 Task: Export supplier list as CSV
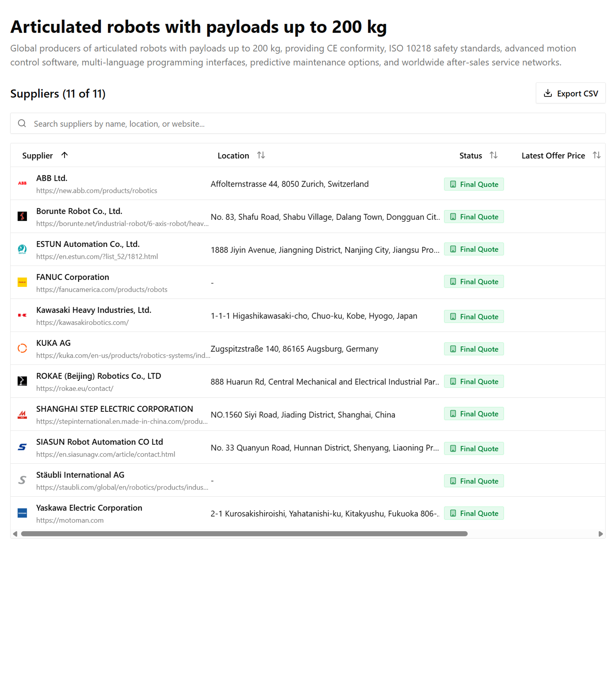[571, 93]
